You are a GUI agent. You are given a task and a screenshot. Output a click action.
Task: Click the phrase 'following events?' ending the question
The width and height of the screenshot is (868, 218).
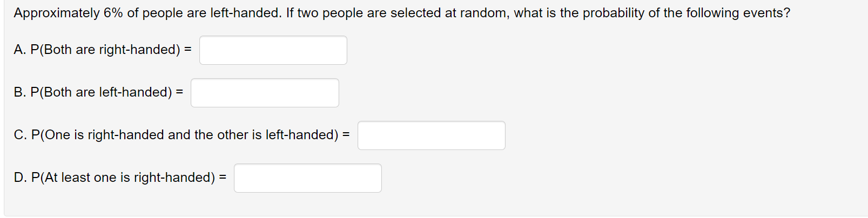738,13
